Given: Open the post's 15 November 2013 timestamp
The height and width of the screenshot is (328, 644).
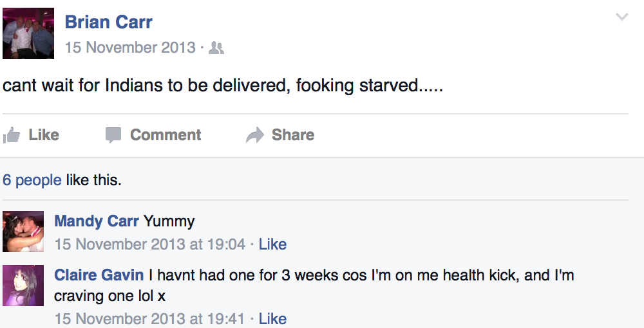Looking at the screenshot, I should tap(130, 48).
